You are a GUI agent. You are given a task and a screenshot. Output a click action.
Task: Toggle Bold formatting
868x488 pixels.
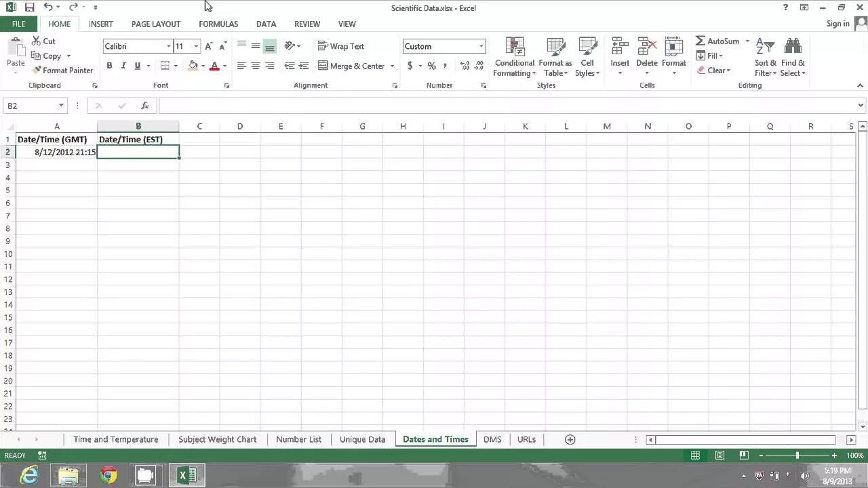tap(109, 66)
